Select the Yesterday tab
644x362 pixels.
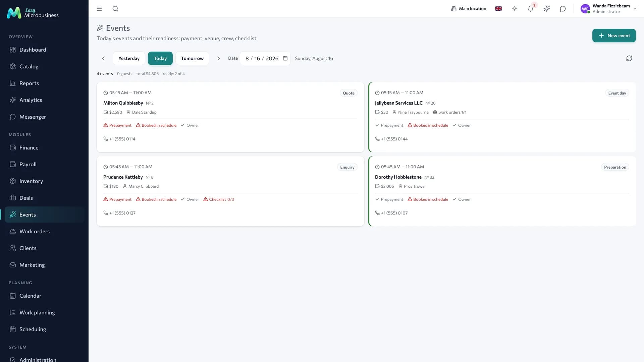coord(129,58)
